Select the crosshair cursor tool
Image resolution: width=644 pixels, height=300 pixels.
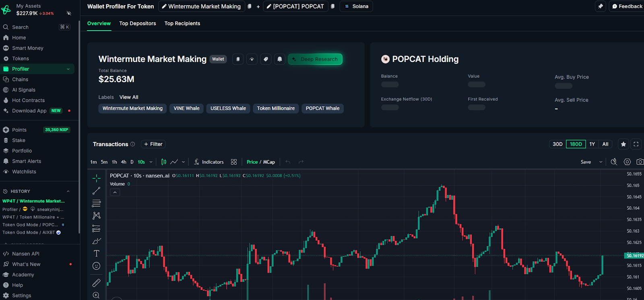97,178
